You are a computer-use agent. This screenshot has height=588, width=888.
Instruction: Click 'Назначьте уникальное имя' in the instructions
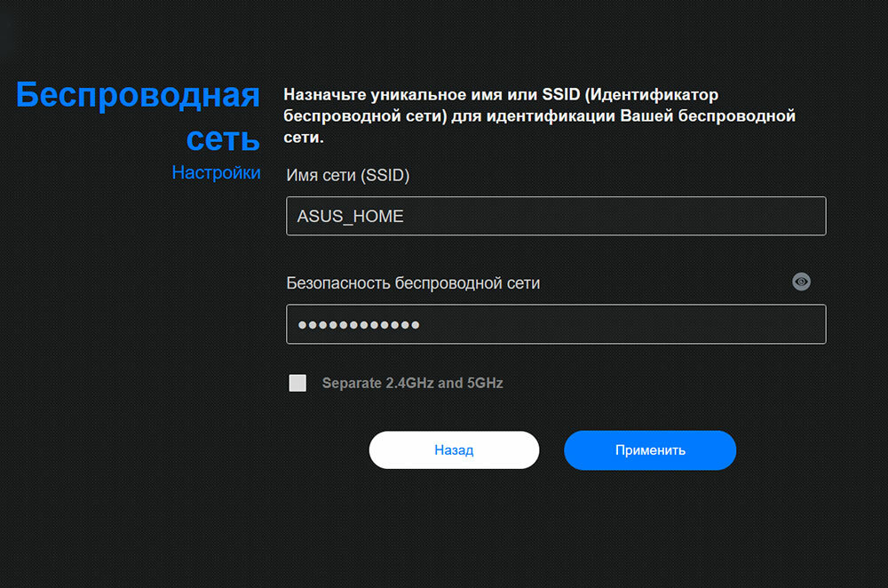pos(375,95)
